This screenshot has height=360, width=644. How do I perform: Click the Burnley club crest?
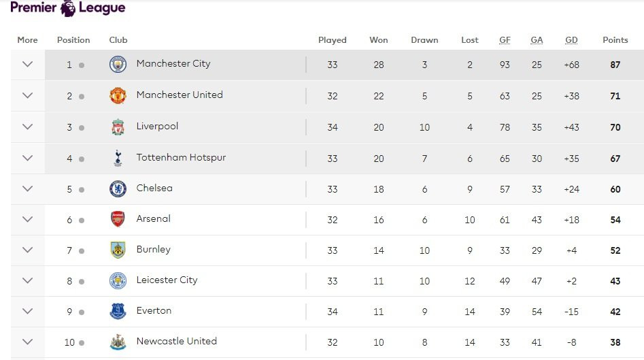118,250
